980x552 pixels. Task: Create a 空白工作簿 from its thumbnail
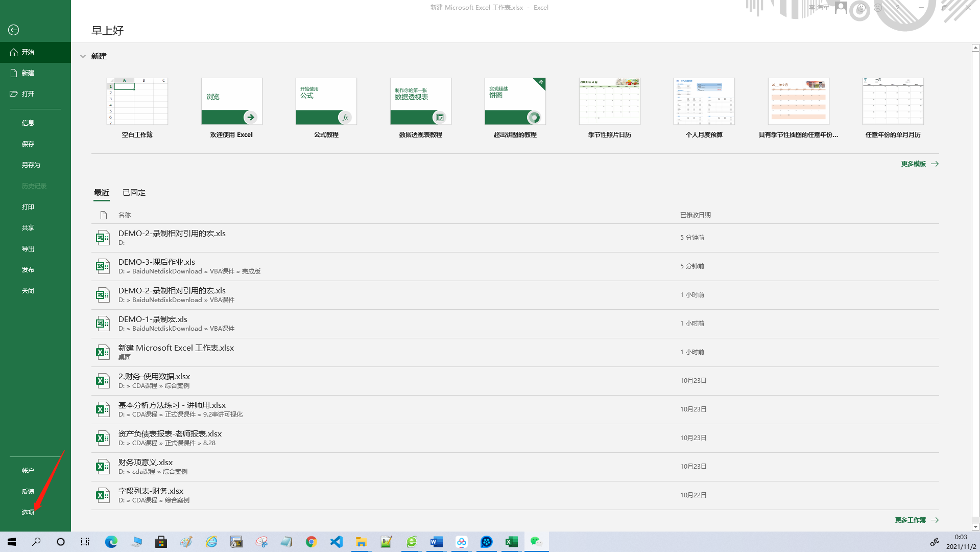click(137, 101)
